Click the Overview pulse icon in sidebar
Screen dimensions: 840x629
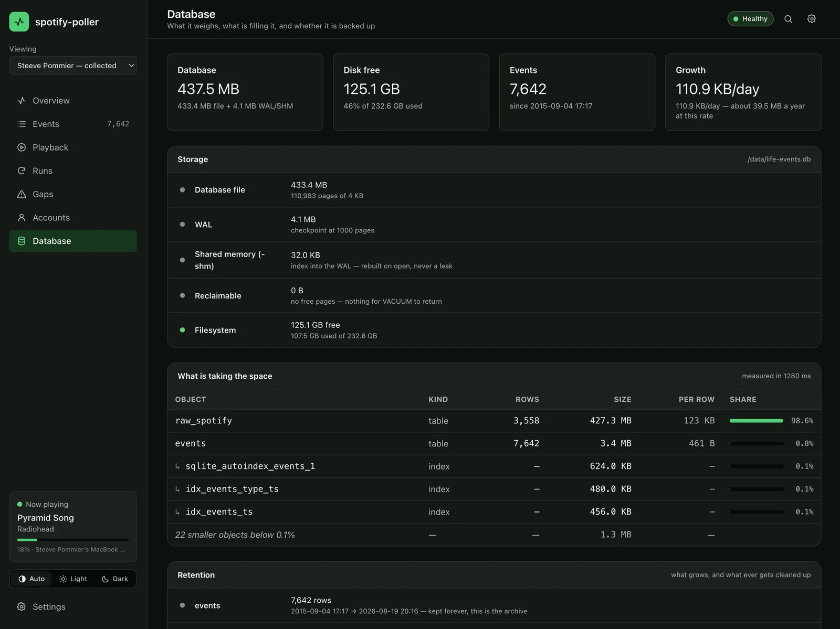coord(22,101)
